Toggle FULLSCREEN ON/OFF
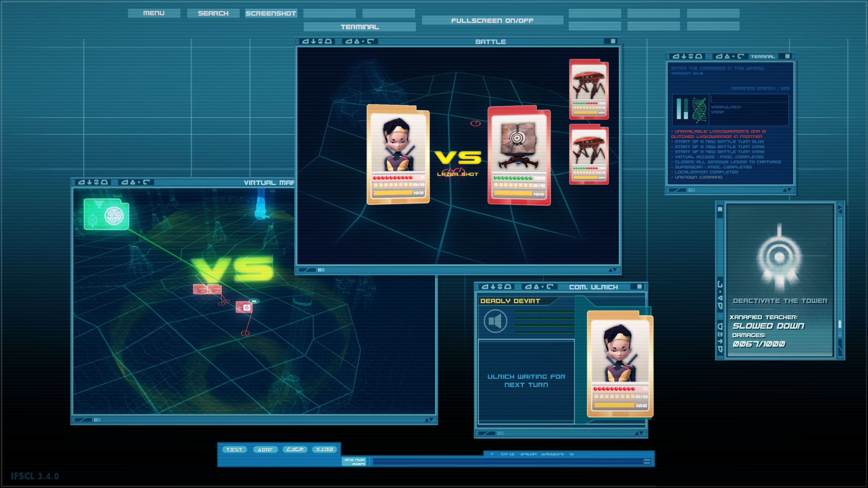 point(492,20)
